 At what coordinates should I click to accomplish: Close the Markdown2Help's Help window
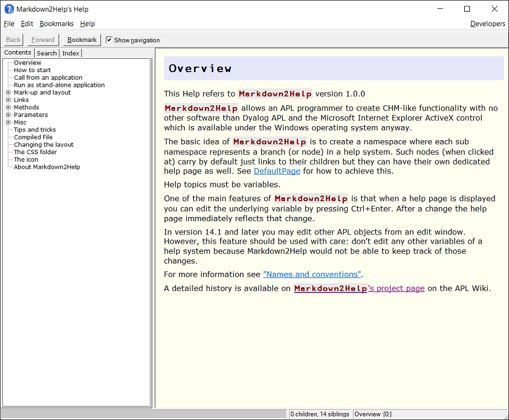pos(494,9)
